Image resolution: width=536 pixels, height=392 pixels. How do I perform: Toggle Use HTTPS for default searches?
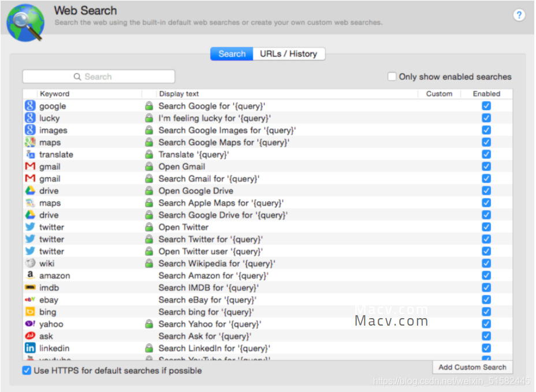click(x=27, y=371)
